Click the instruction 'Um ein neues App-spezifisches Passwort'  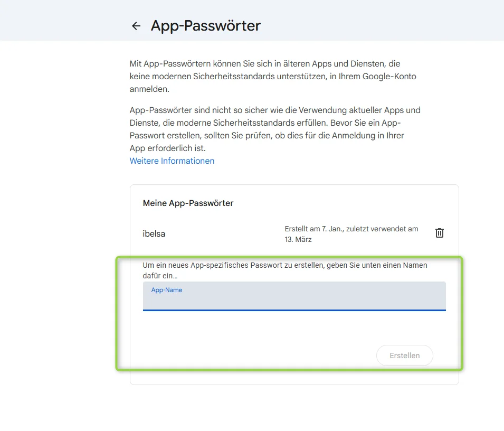coord(213,265)
